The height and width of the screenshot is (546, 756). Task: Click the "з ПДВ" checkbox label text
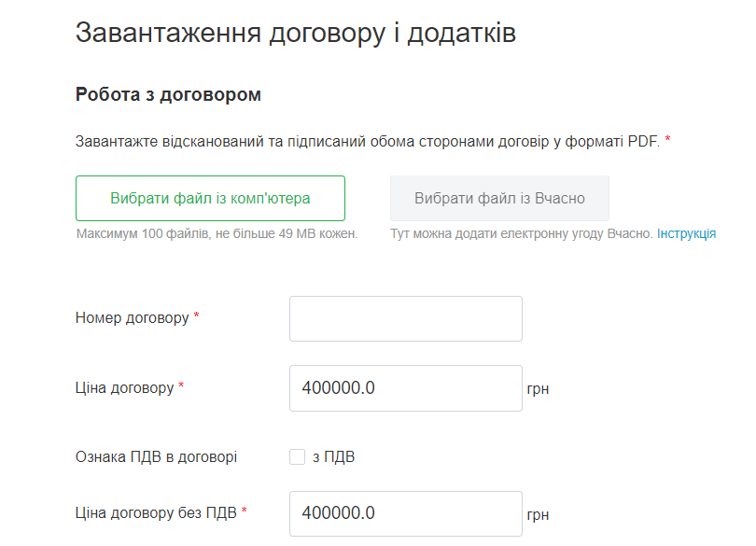coord(333,457)
